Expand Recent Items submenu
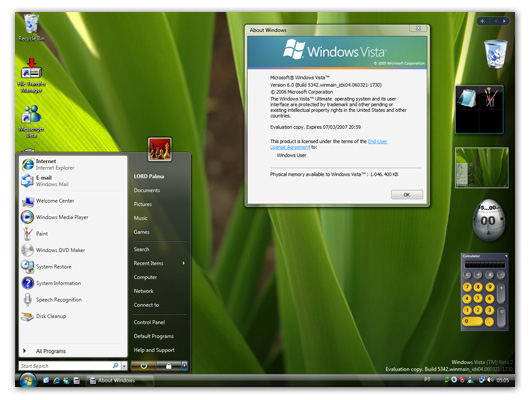The width and height of the screenshot is (530, 400). point(159,263)
